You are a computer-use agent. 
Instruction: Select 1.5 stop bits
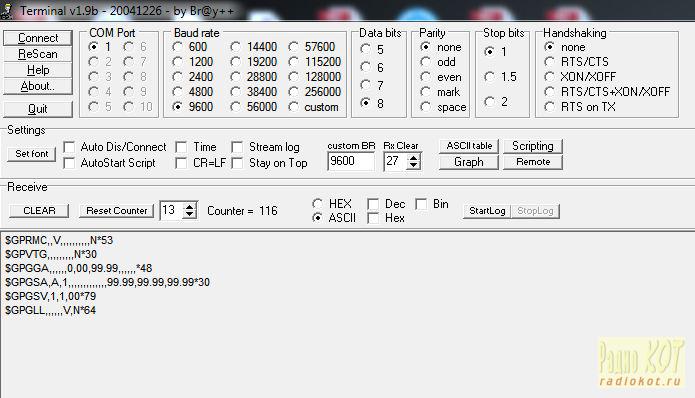489,77
